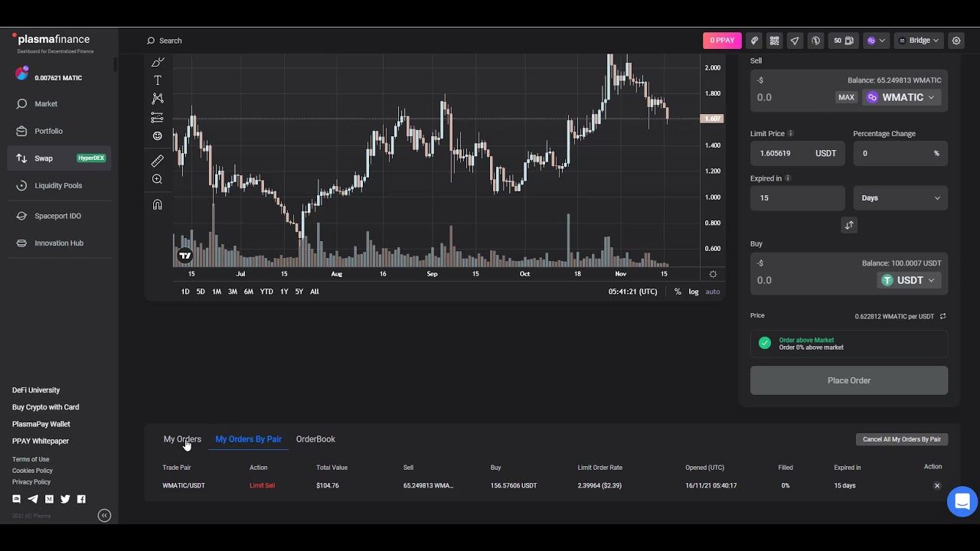Open the USDT token selector dropdown
This screenshot has width=980, height=551.
pos(909,280)
